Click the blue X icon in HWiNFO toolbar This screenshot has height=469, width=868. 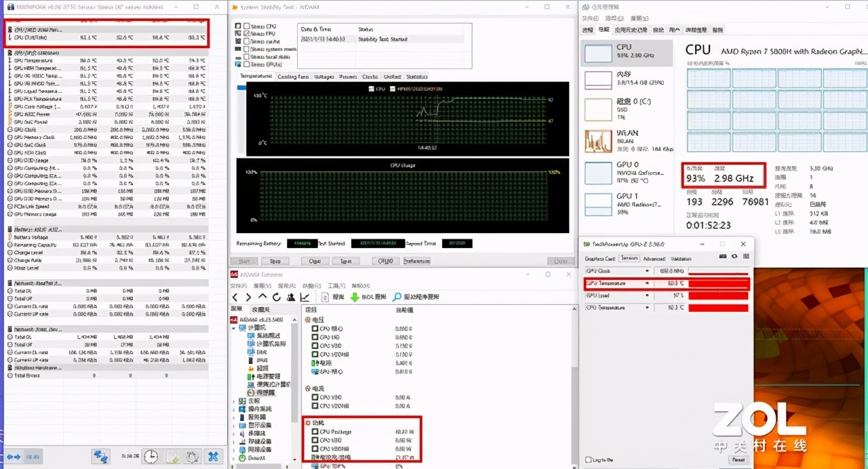[x=214, y=457]
